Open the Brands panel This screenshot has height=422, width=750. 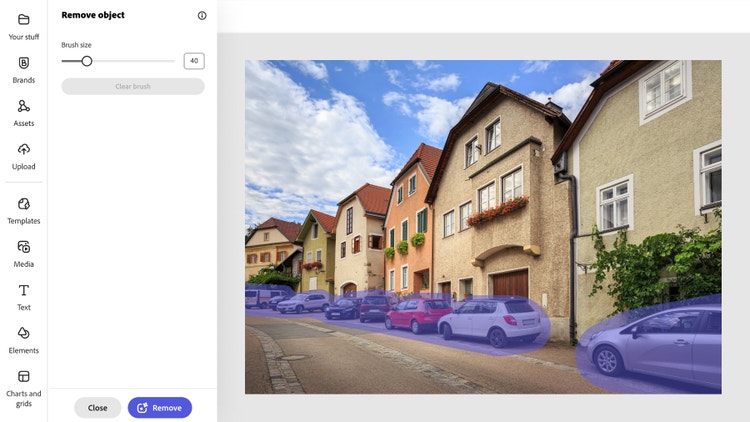pos(23,70)
